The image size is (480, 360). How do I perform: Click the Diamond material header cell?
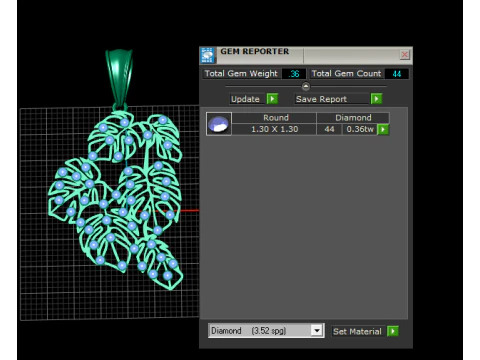(353, 118)
